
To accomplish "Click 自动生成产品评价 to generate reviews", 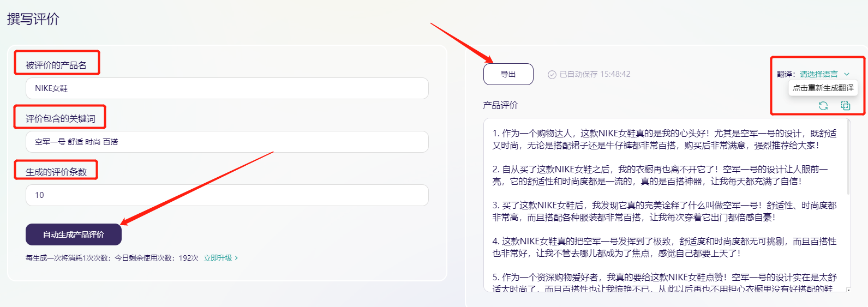I will pyautogui.click(x=74, y=234).
